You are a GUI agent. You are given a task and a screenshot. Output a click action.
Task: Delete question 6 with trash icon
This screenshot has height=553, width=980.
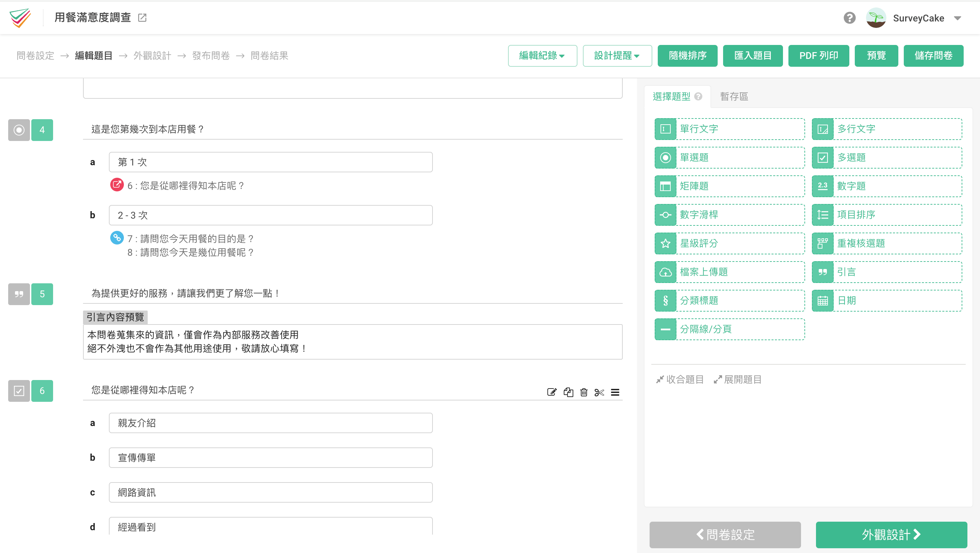(584, 392)
